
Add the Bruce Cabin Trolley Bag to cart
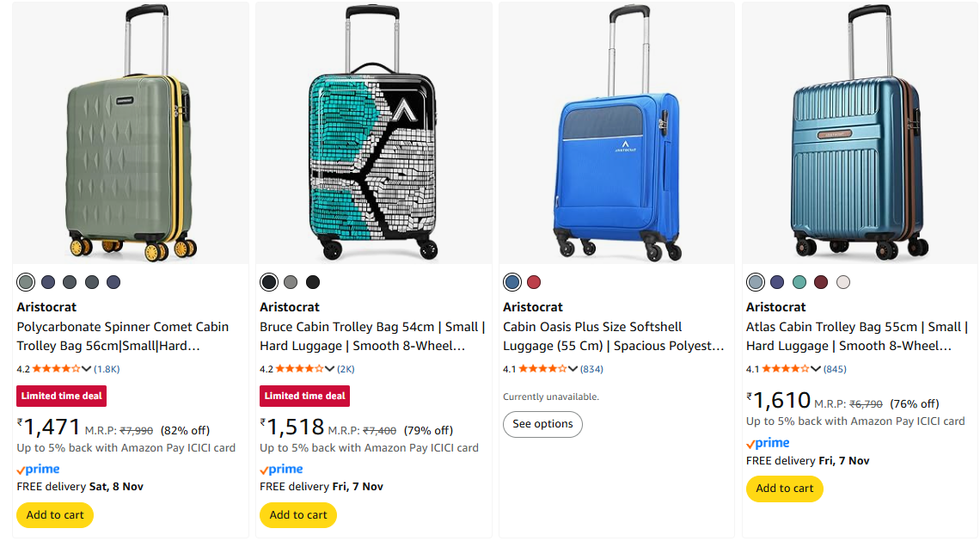point(298,514)
